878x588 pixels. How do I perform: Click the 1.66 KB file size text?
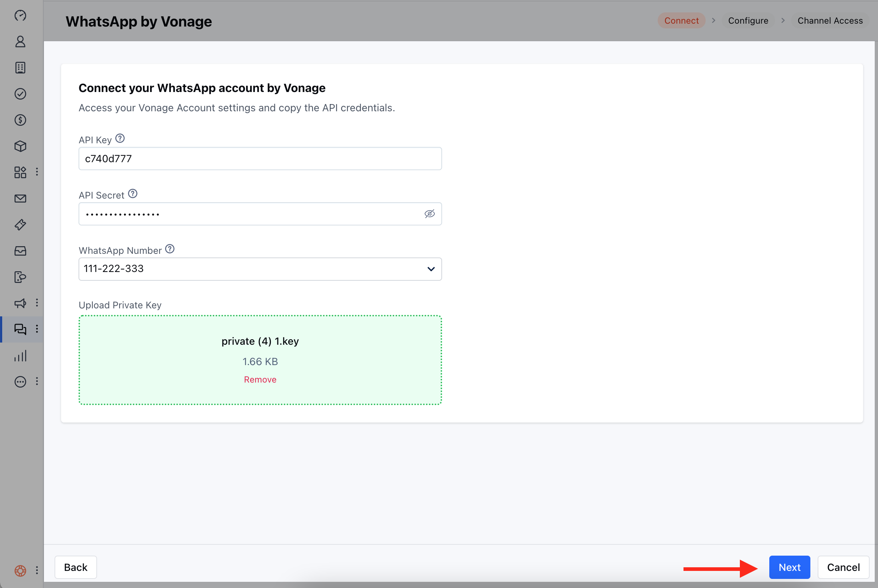pyautogui.click(x=260, y=361)
